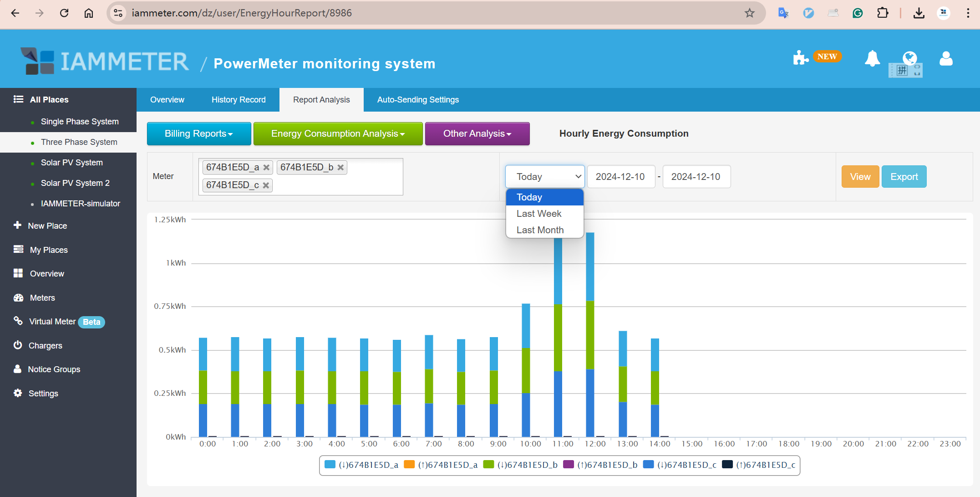
Task: Go back to the previous browser page
Action: [15, 13]
